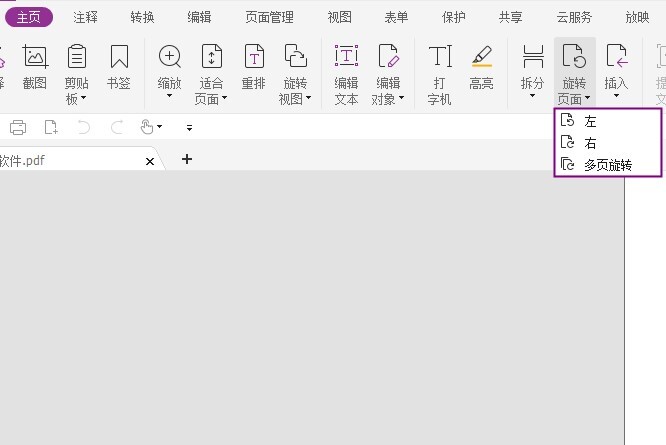Click the print icon in quick toolbar
The width and height of the screenshot is (666, 445).
18,127
